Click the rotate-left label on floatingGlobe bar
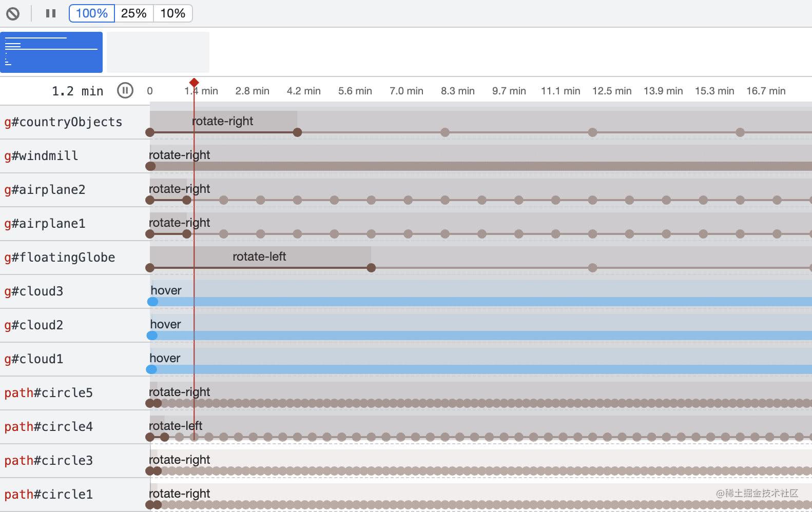The image size is (812, 512). [259, 257]
